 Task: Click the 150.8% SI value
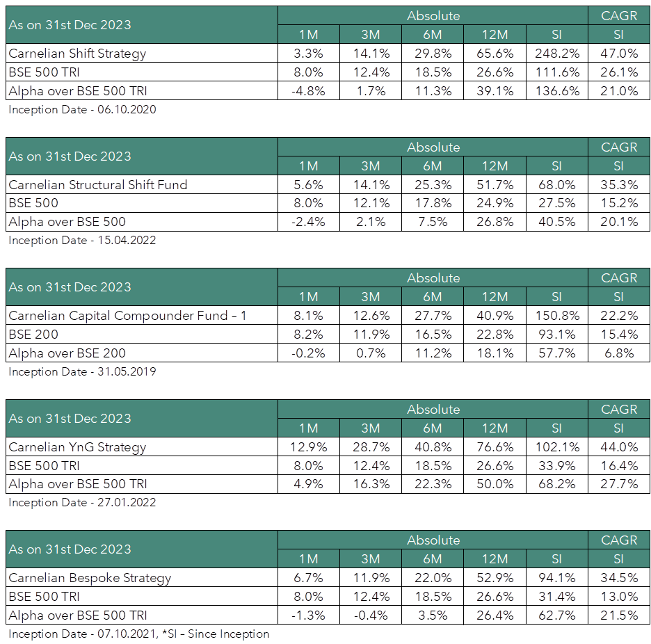click(x=556, y=316)
